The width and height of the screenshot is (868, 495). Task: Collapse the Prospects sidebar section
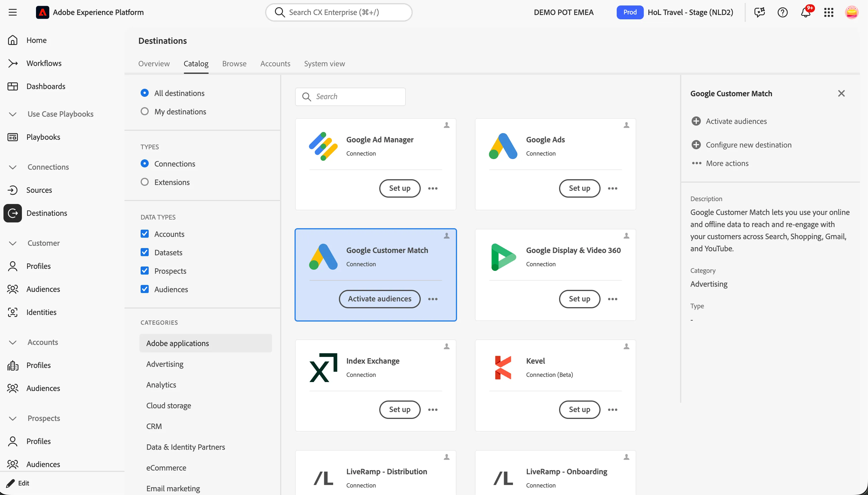coord(13,419)
